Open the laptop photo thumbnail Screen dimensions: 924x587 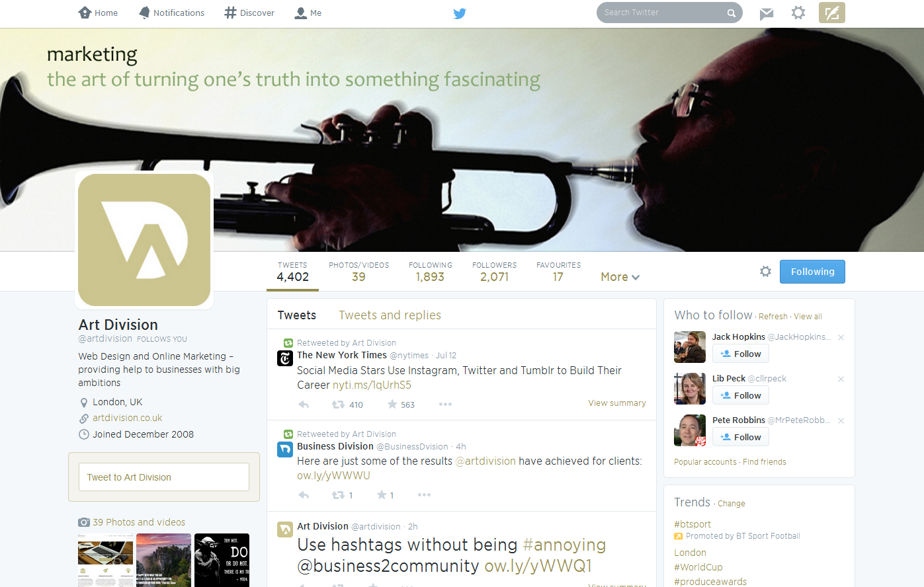click(x=105, y=560)
